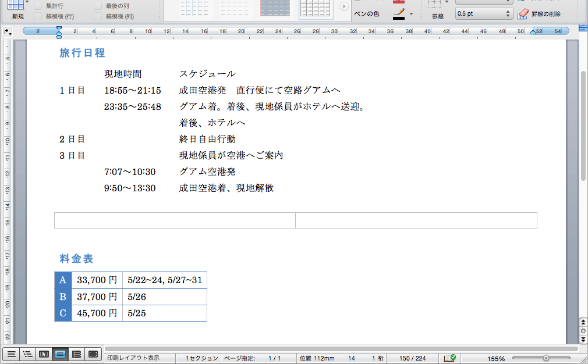588x364 pixels.
Task: Click the 5/26 date cell
Action: (x=165, y=297)
